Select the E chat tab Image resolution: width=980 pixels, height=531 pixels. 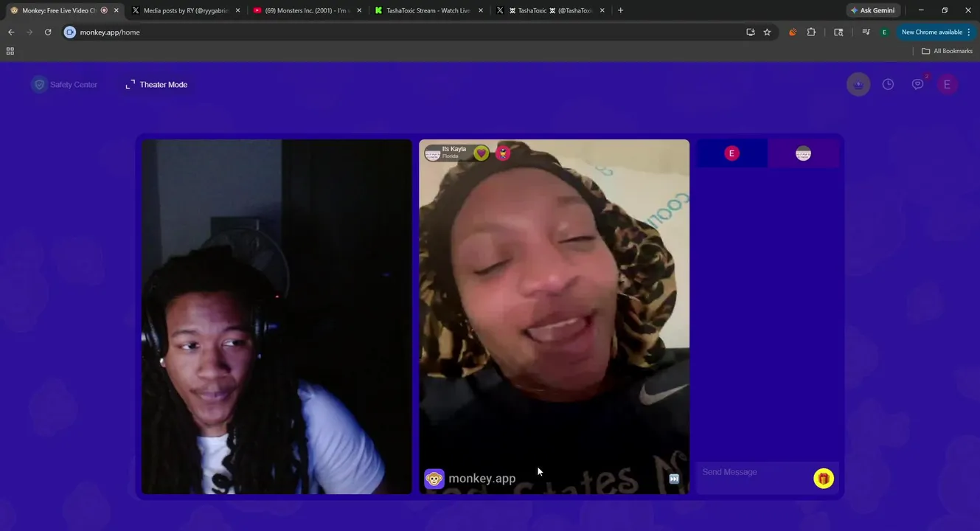pos(731,153)
